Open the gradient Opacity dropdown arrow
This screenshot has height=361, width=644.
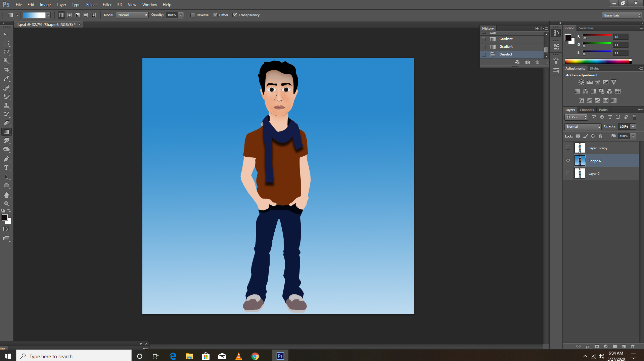pyautogui.click(x=181, y=15)
